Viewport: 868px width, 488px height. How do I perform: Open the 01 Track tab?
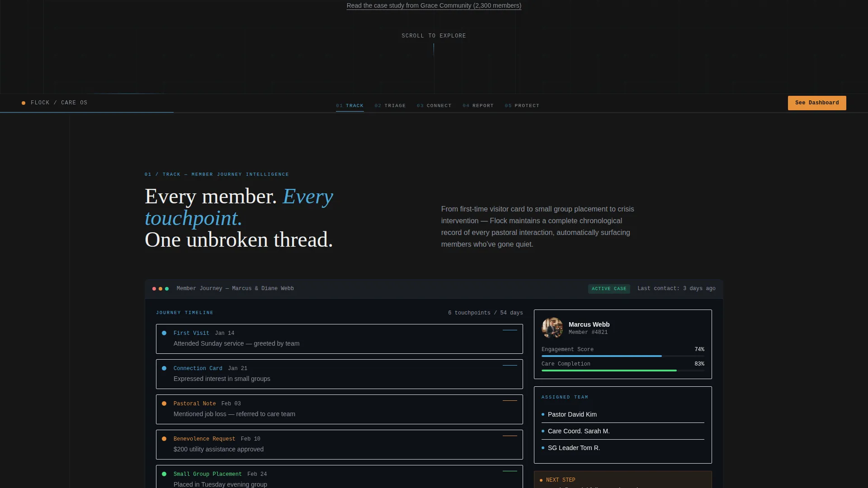[x=350, y=106]
